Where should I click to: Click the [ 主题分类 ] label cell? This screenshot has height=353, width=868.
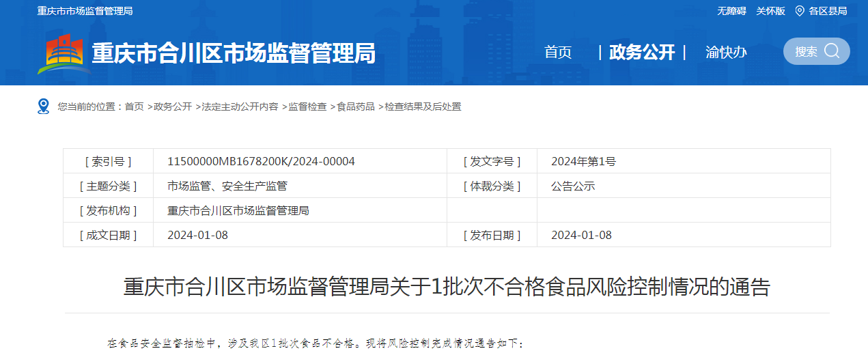click(108, 186)
